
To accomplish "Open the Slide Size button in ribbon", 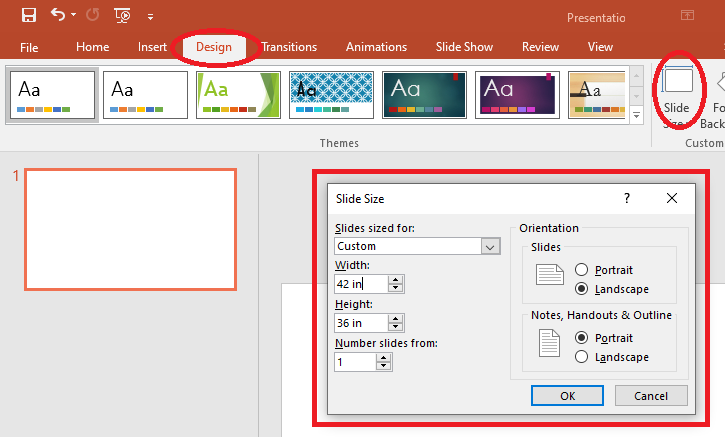I will (x=678, y=96).
